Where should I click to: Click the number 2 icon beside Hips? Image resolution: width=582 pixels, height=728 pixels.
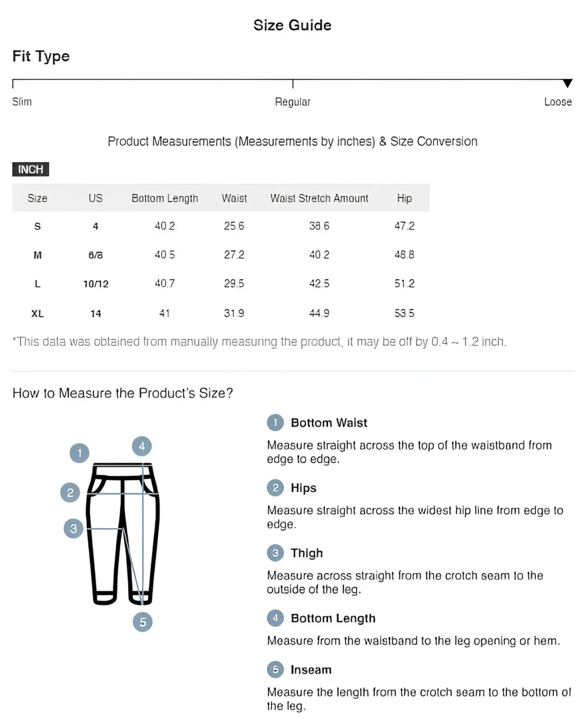(275, 487)
